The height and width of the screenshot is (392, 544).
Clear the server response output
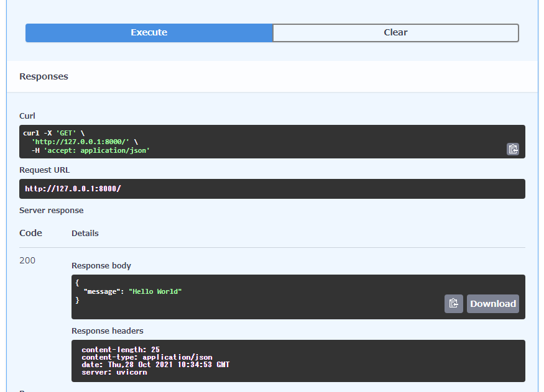point(395,32)
